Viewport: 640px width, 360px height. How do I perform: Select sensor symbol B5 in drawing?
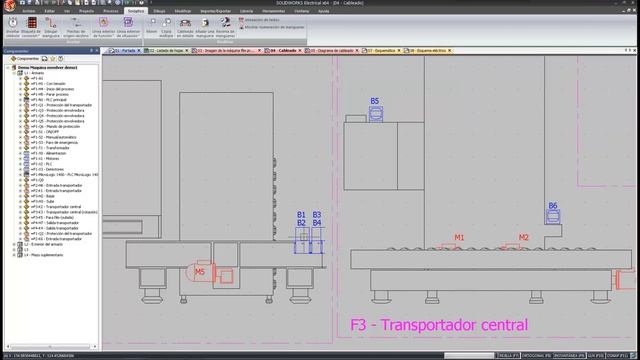pyautogui.click(x=376, y=114)
